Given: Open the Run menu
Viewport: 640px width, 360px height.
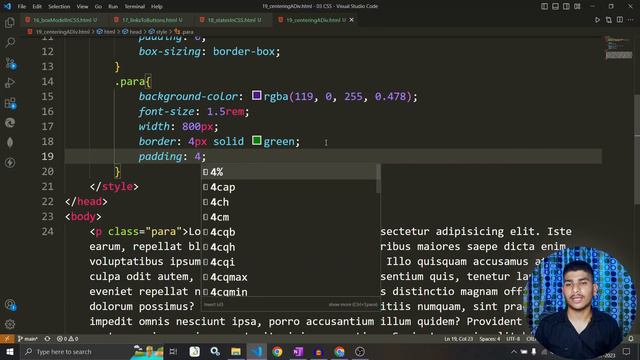Looking at the screenshot, I should (113, 7).
